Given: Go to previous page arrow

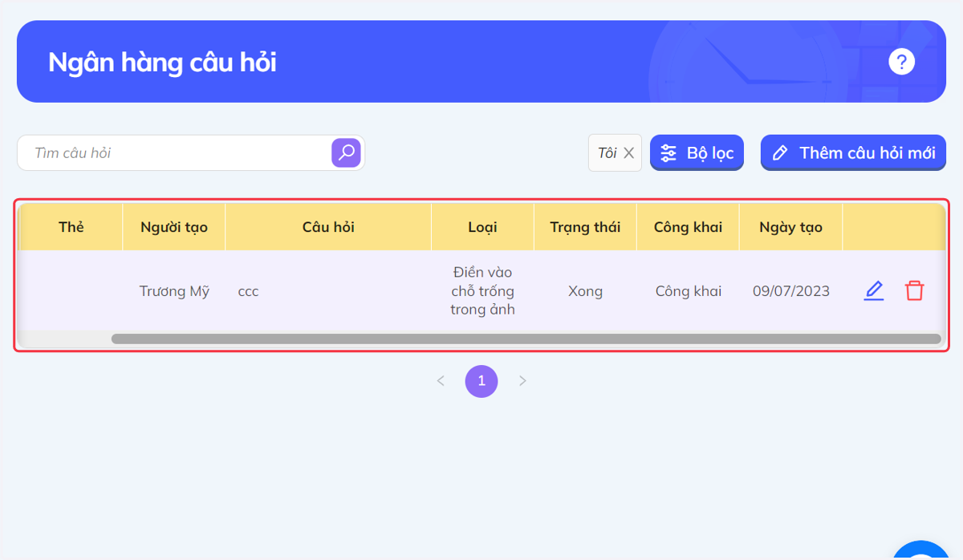Looking at the screenshot, I should click(x=441, y=381).
